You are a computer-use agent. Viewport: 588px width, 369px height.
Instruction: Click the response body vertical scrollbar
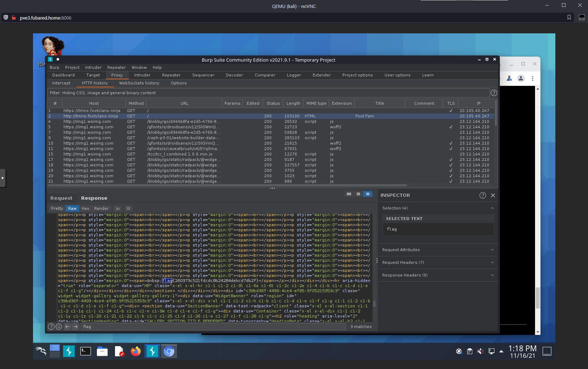[374, 304]
